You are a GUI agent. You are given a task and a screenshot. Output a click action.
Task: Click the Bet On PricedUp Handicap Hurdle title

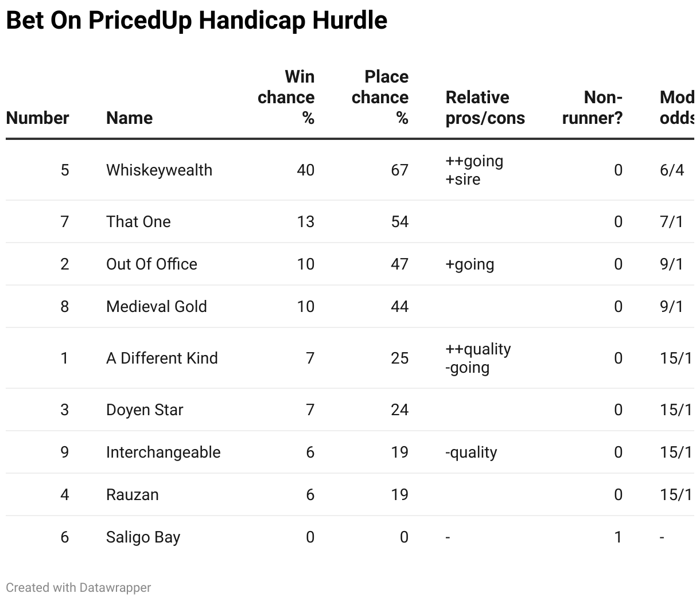(197, 21)
